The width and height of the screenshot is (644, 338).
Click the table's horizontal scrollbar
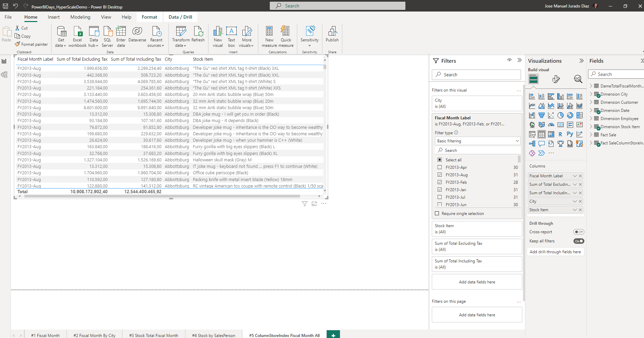pos(162,196)
